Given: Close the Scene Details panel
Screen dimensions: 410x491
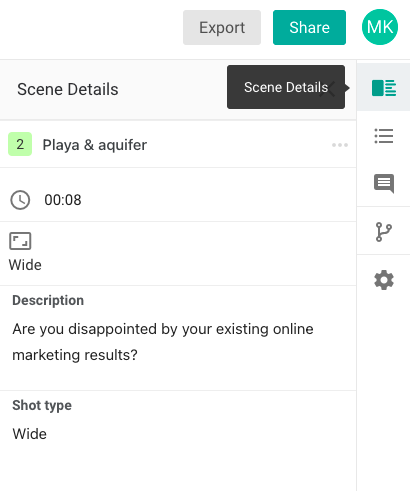Looking at the screenshot, I should [x=328, y=89].
